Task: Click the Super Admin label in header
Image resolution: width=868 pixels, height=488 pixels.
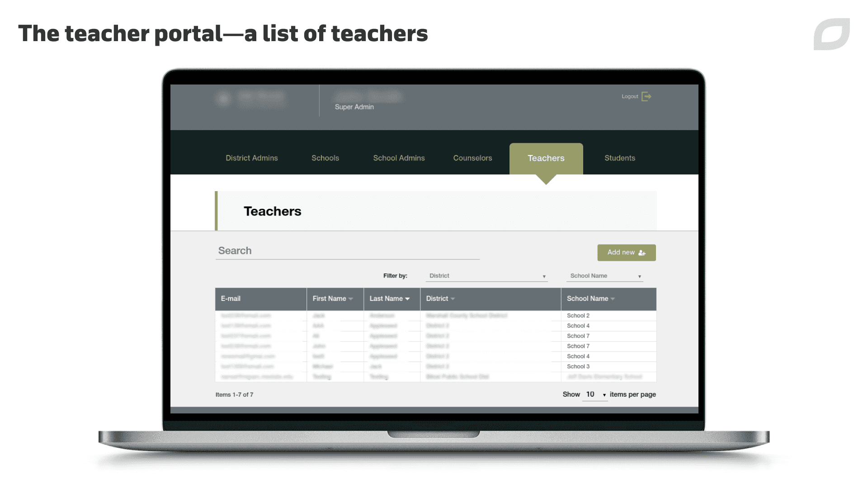Action: point(354,107)
